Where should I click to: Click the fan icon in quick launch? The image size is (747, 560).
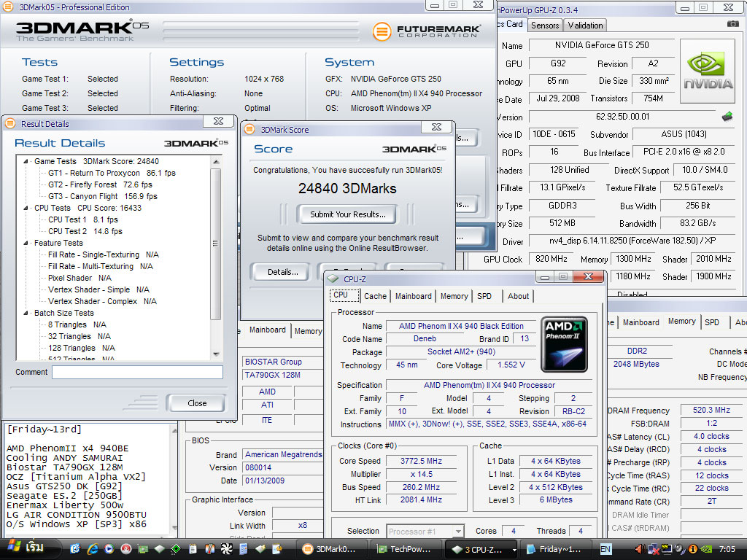(x=226, y=549)
